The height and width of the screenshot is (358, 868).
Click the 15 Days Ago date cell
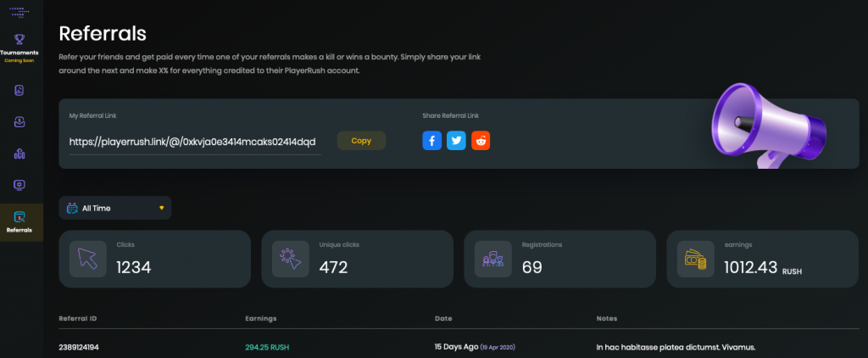tap(475, 347)
